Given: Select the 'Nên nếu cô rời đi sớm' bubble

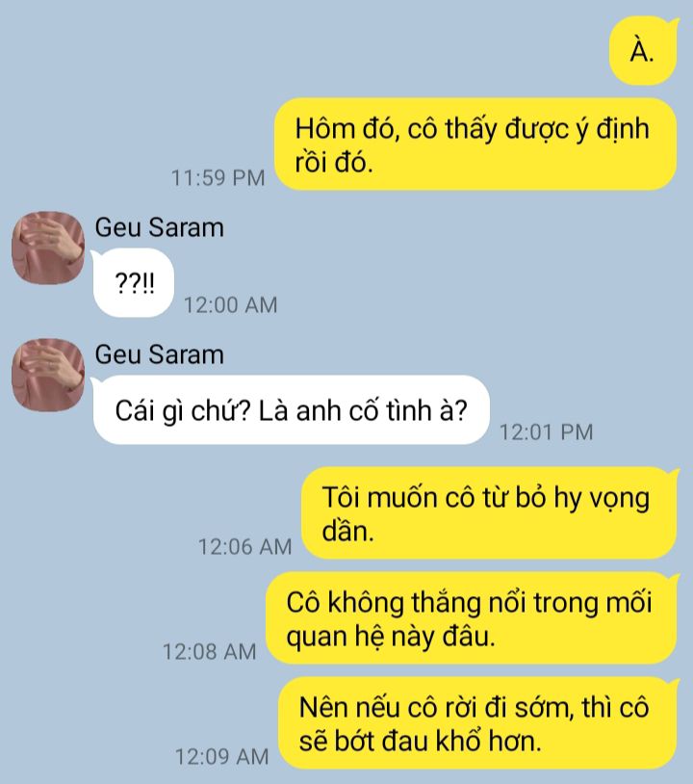Looking at the screenshot, I should (478, 723).
